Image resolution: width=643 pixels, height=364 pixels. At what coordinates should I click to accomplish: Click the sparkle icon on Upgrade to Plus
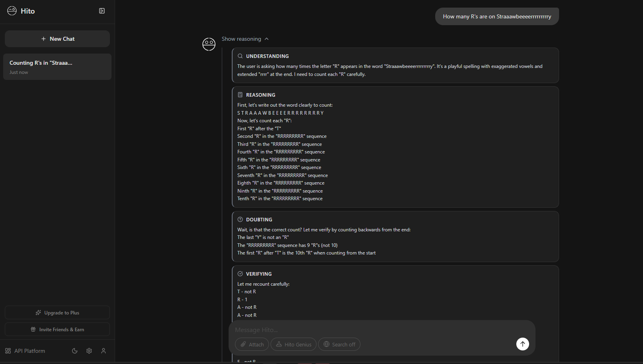click(x=38, y=312)
